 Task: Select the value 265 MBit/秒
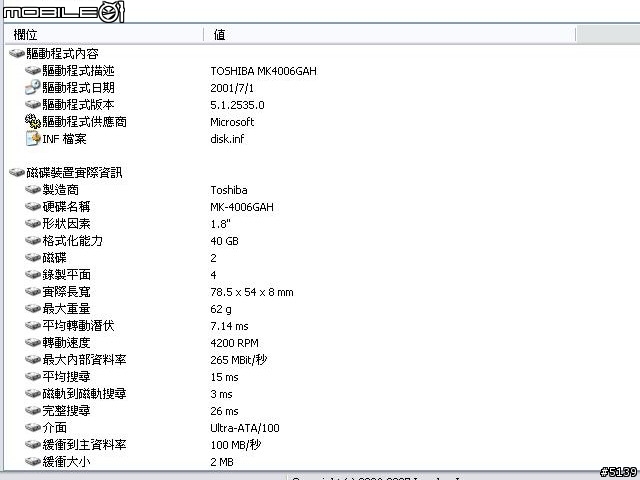tap(239, 360)
